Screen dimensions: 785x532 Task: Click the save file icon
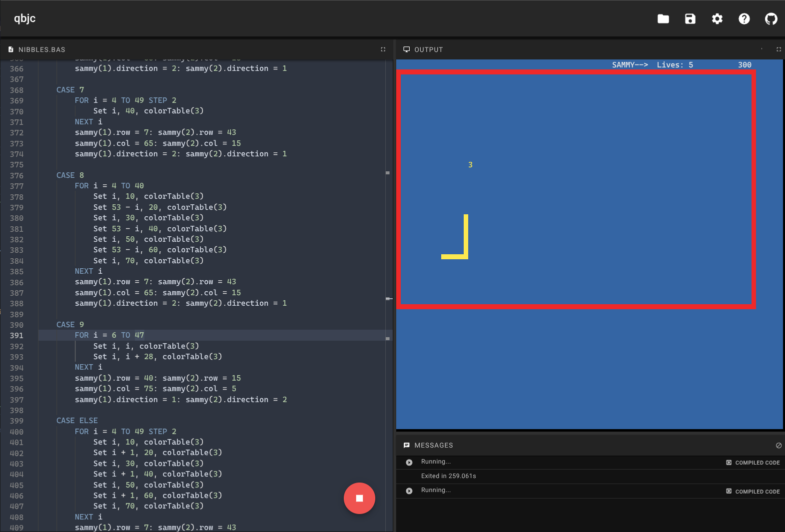coord(690,19)
